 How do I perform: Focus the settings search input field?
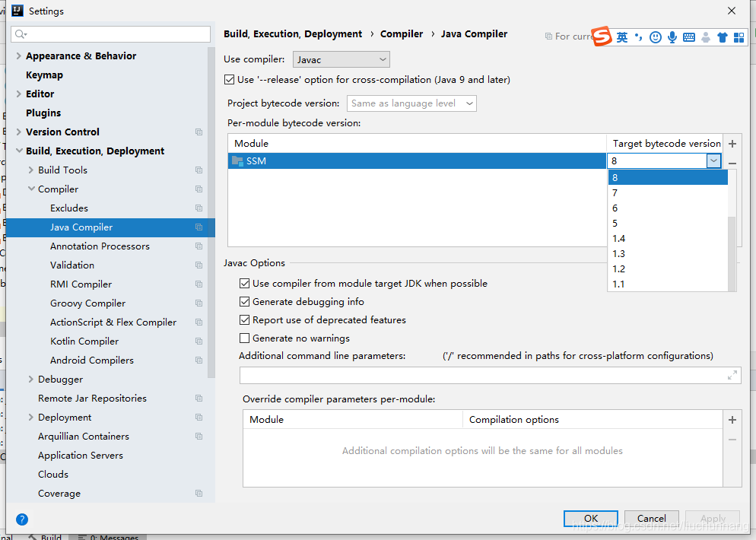110,34
